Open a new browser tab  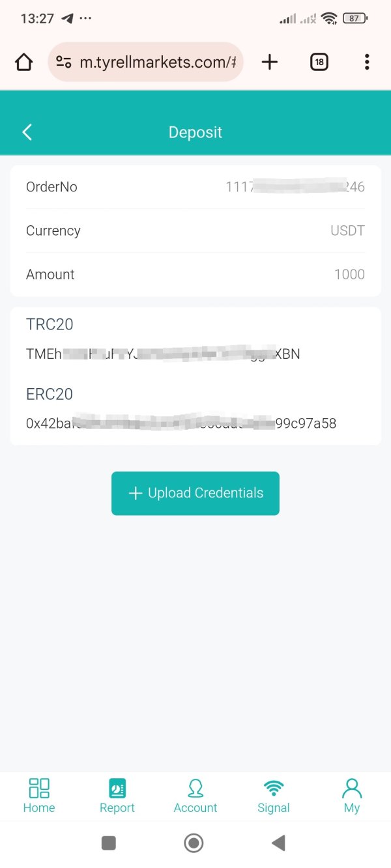tap(269, 62)
